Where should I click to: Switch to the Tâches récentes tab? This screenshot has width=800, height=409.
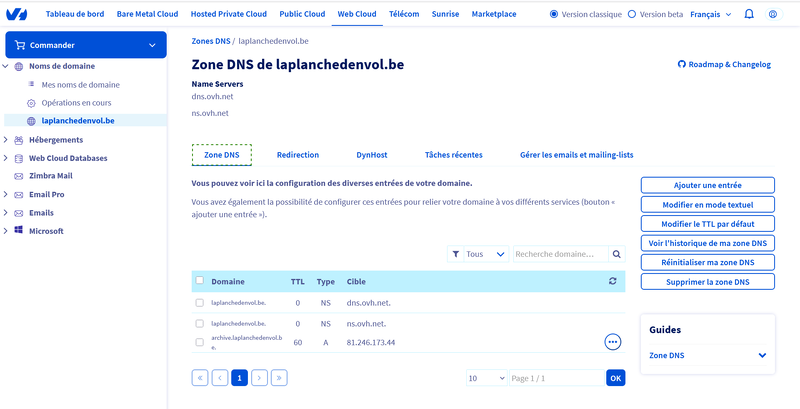tap(454, 155)
